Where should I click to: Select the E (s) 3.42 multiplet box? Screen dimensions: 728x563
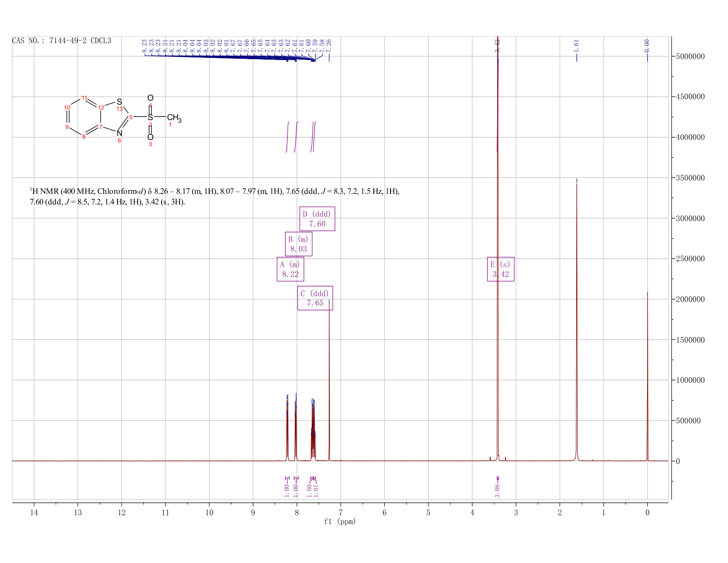click(501, 269)
